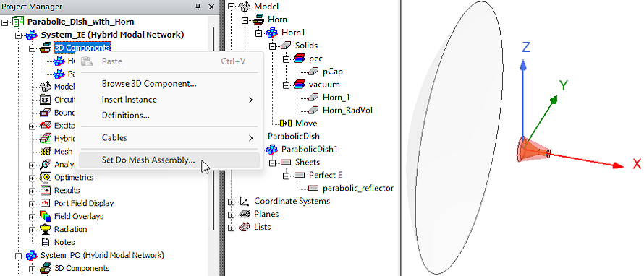The width and height of the screenshot is (644, 276).
Task: Click the Coordinate Systems icon
Action: click(x=245, y=202)
